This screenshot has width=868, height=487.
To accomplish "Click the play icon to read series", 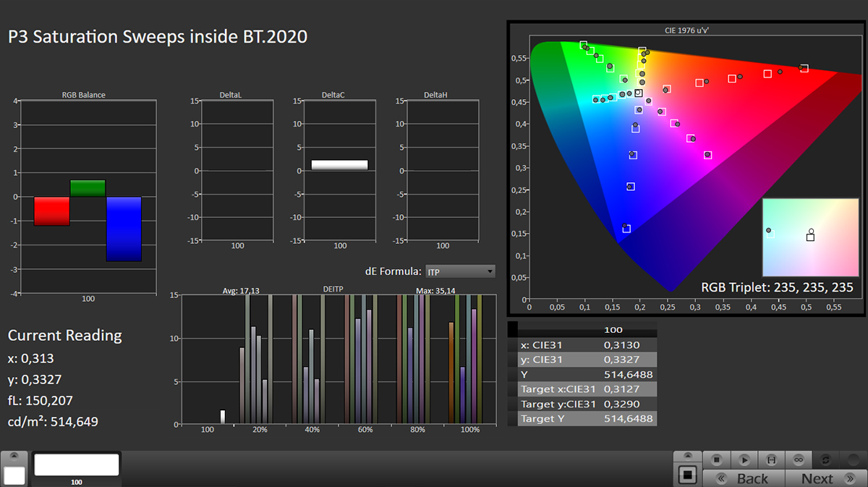I will click(x=744, y=459).
